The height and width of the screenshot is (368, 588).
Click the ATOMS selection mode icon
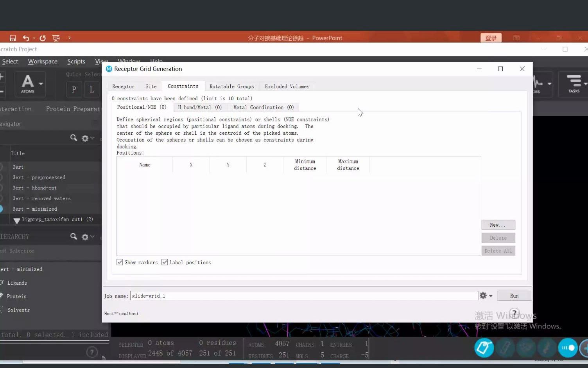coord(27,84)
